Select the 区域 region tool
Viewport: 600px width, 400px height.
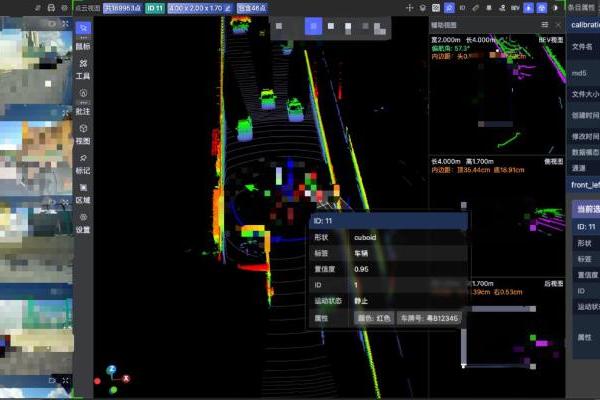click(83, 193)
